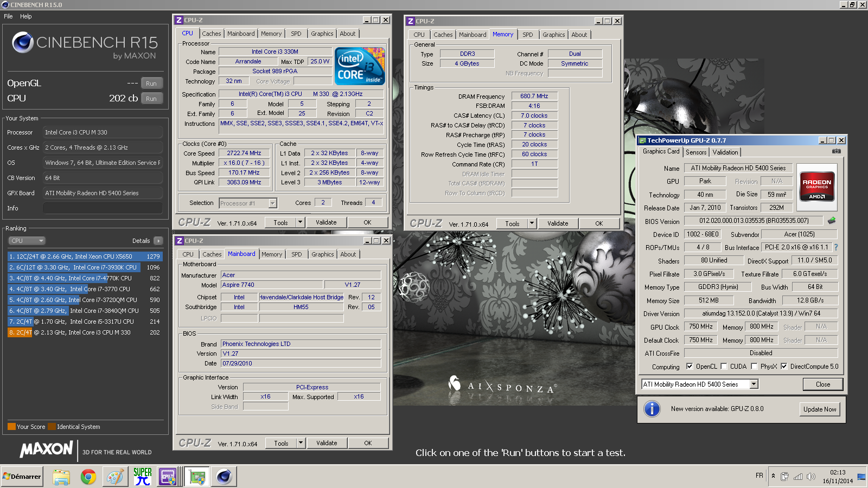Viewport: 868px width, 488px height.
Task: Open the Cinebench Help menu
Action: coord(26,16)
